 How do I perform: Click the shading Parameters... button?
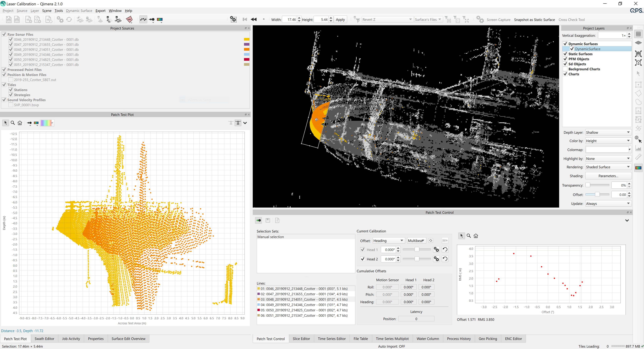608,176
